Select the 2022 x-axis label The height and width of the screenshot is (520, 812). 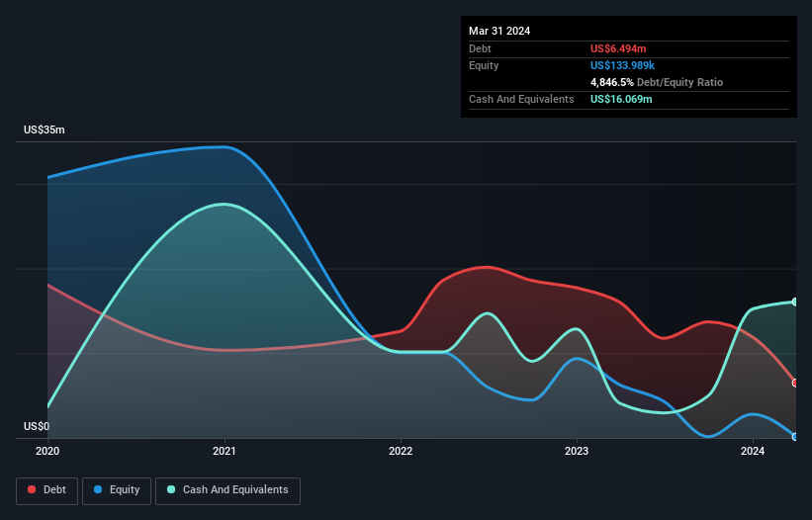point(401,451)
